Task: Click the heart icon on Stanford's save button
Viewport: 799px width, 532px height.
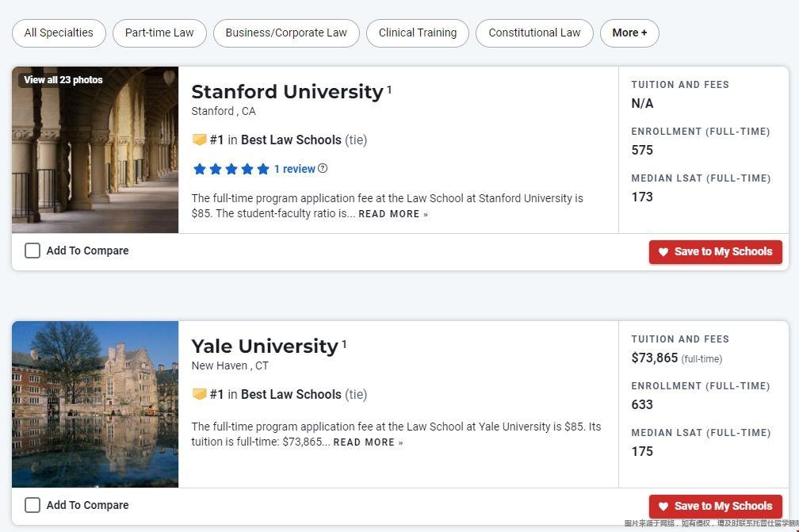Action: (663, 252)
